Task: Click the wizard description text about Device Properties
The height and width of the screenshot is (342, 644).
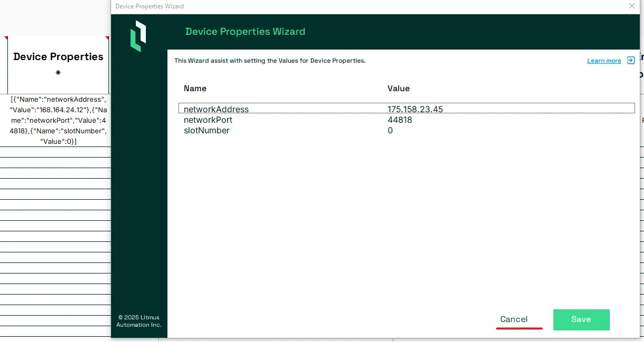Action: (270, 61)
